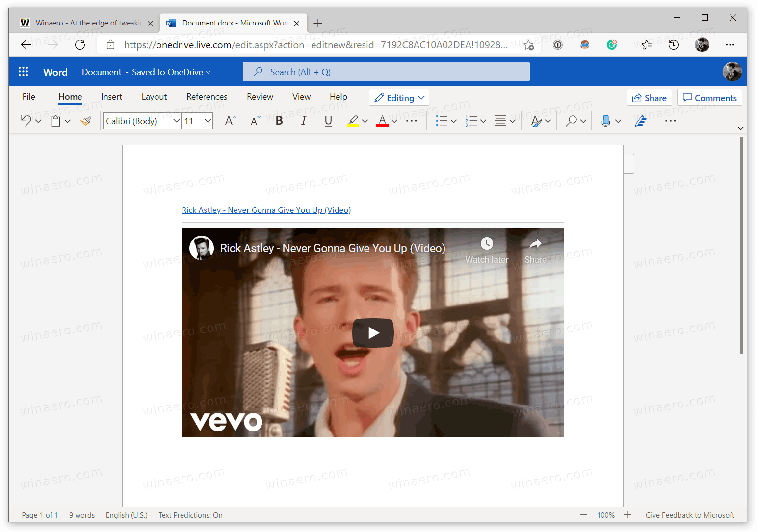
Task: Click the document vertical scrollbar
Action: point(741,245)
